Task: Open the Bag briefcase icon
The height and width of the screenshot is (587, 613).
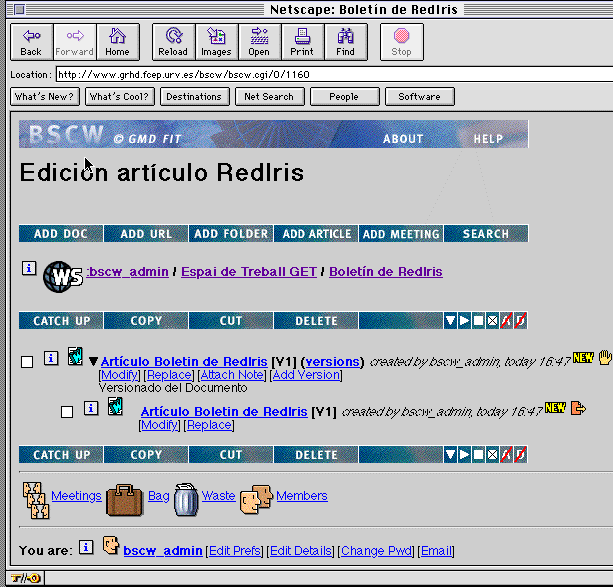Action: click(x=124, y=498)
